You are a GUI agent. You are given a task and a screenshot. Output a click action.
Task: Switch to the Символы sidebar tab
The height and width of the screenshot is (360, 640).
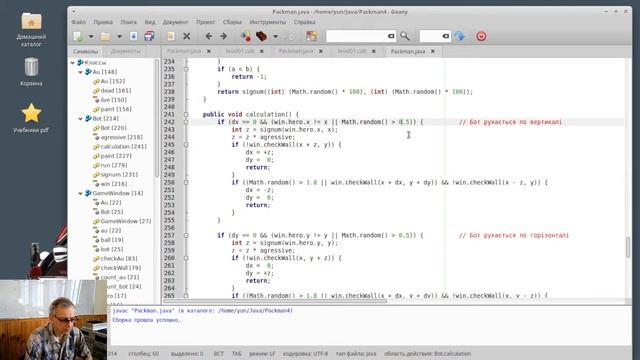[86, 51]
